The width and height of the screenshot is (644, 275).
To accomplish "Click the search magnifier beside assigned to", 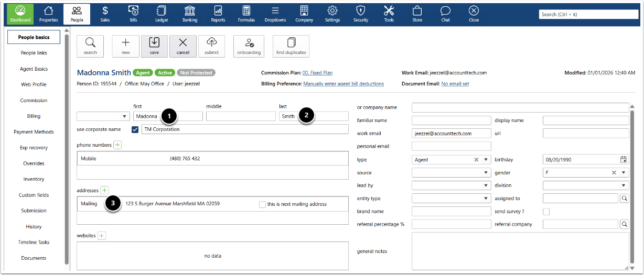I will pyautogui.click(x=624, y=199).
